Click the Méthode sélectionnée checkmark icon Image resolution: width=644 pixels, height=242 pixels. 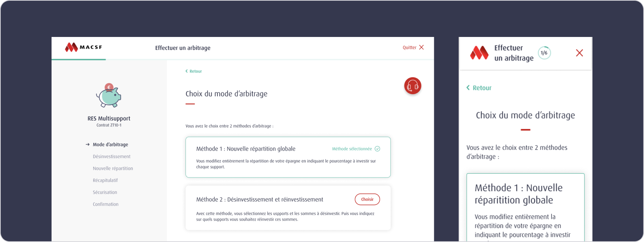point(378,149)
